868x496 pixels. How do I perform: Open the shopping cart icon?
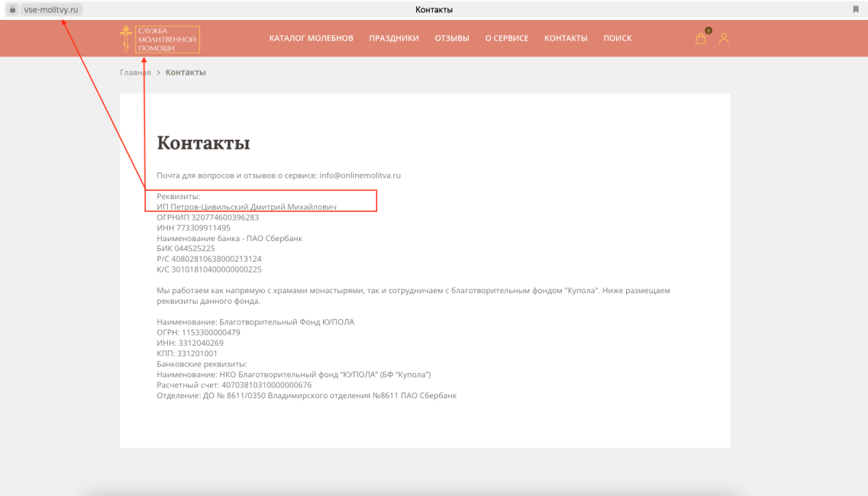700,38
